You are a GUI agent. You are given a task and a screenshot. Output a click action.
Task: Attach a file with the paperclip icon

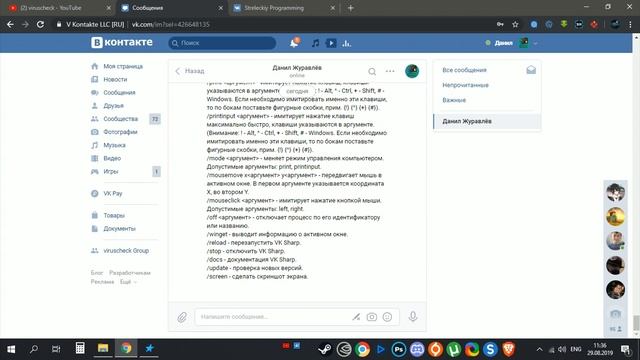(182, 317)
